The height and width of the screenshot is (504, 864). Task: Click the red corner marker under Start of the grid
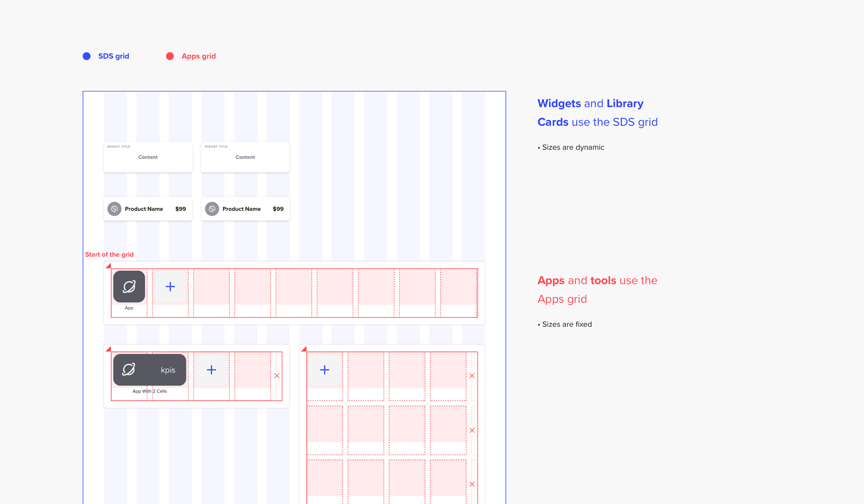click(x=109, y=266)
